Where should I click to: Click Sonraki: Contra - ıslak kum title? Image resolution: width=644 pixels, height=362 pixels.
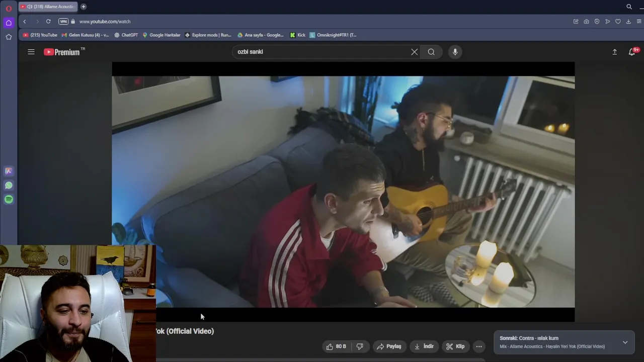point(529,338)
